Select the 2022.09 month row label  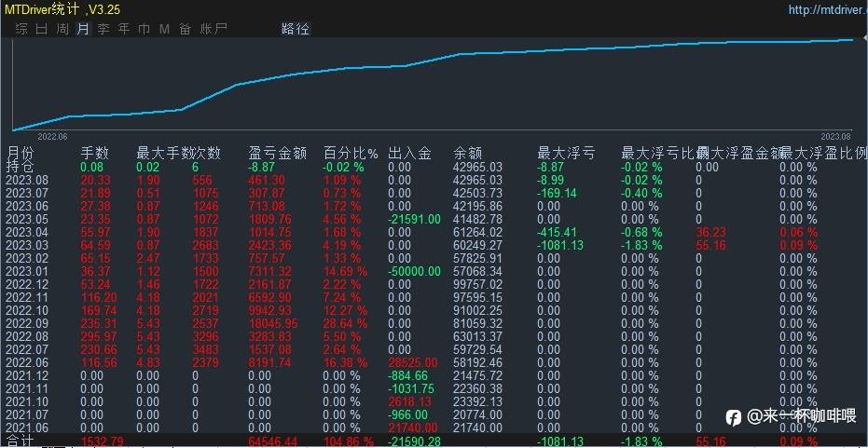point(27,323)
